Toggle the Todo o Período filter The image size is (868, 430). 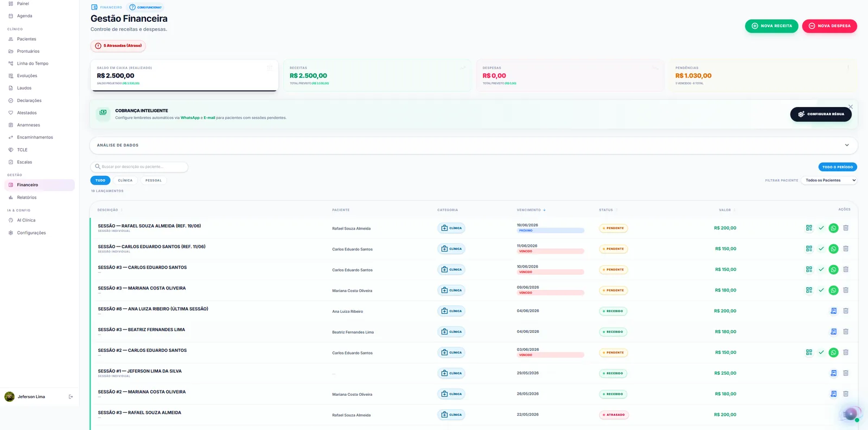tap(838, 167)
